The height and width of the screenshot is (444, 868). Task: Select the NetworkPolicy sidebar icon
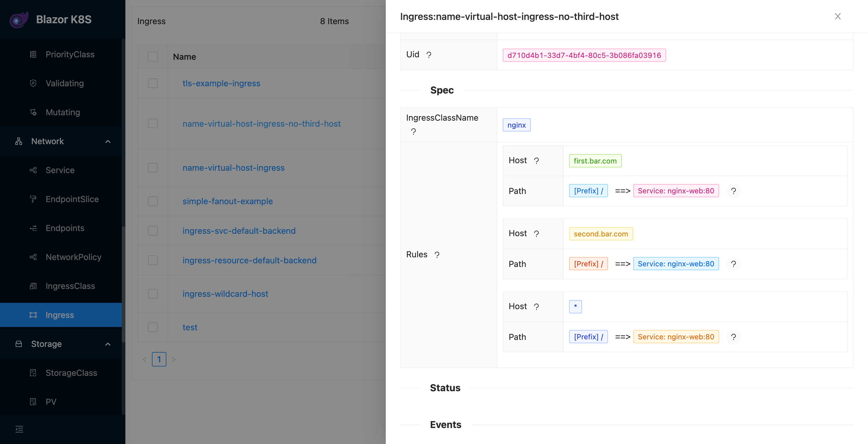[x=33, y=257]
